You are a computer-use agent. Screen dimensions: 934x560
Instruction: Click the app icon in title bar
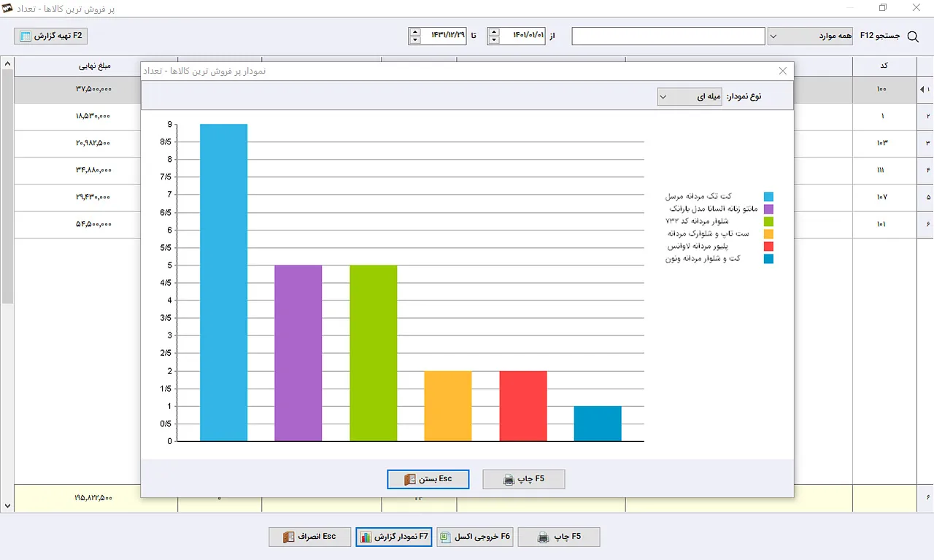tap(8, 9)
